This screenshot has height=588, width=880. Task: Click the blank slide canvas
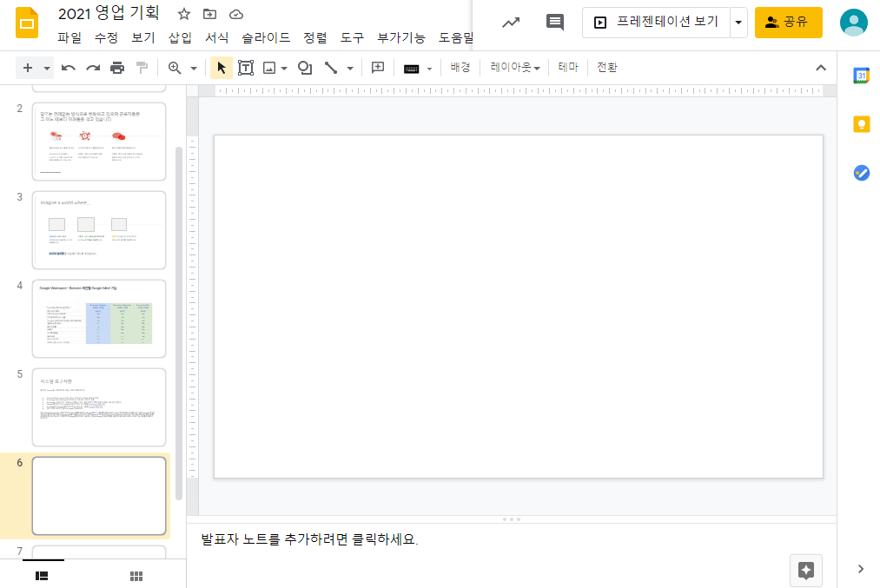(519, 307)
